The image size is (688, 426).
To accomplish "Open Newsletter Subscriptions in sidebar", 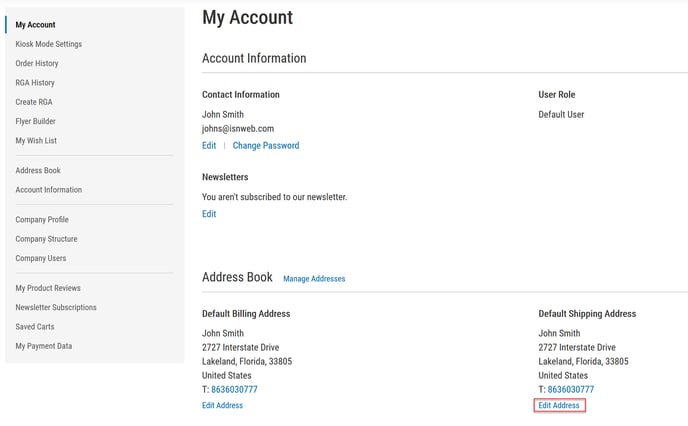I will click(x=56, y=307).
